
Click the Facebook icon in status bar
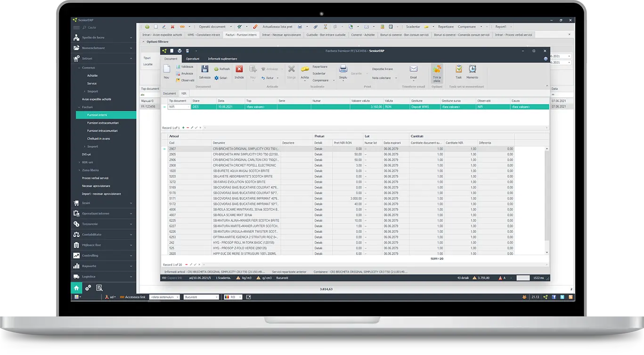click(x=554, y=297)
